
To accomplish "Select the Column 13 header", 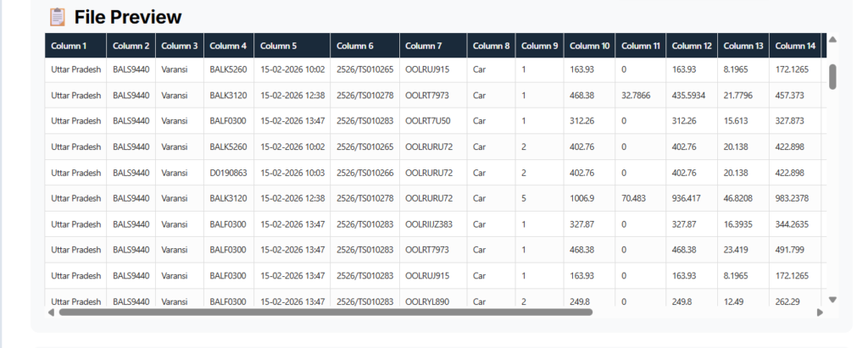I will tap(743, 46).
